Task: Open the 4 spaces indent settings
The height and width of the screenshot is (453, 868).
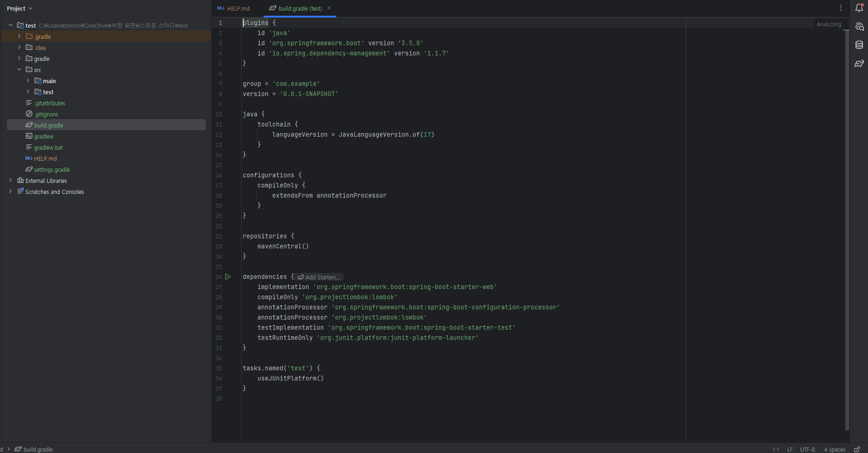Action: (835, 449)
